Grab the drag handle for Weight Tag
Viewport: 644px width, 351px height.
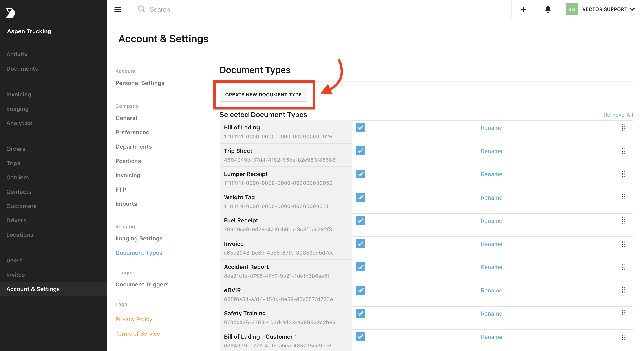(x=623, y=198)
